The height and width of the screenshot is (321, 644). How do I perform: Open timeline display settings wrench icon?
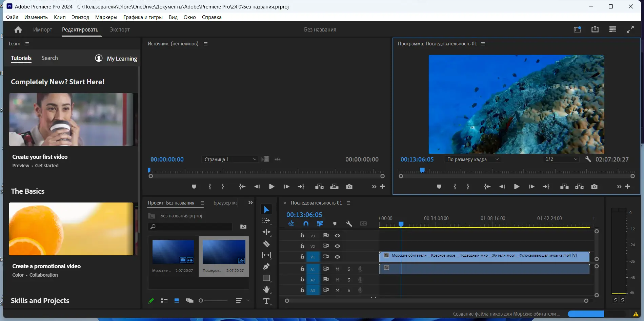click(349, 223)
